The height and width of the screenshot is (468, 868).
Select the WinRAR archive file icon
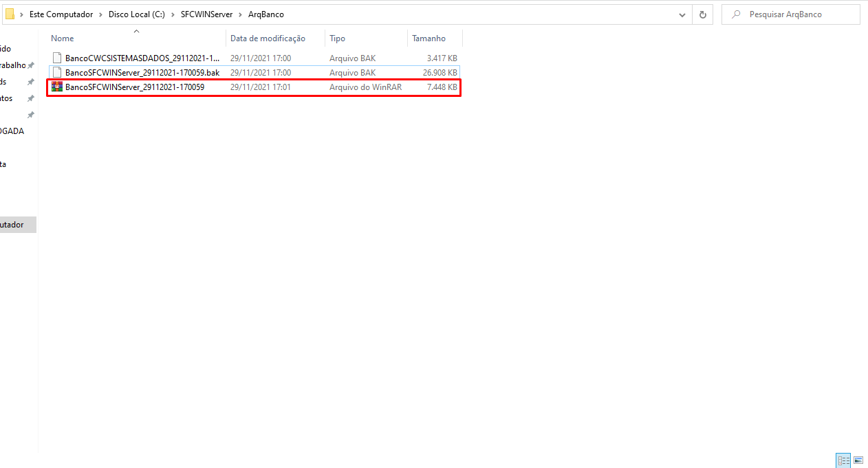click(x=57, y=87)
